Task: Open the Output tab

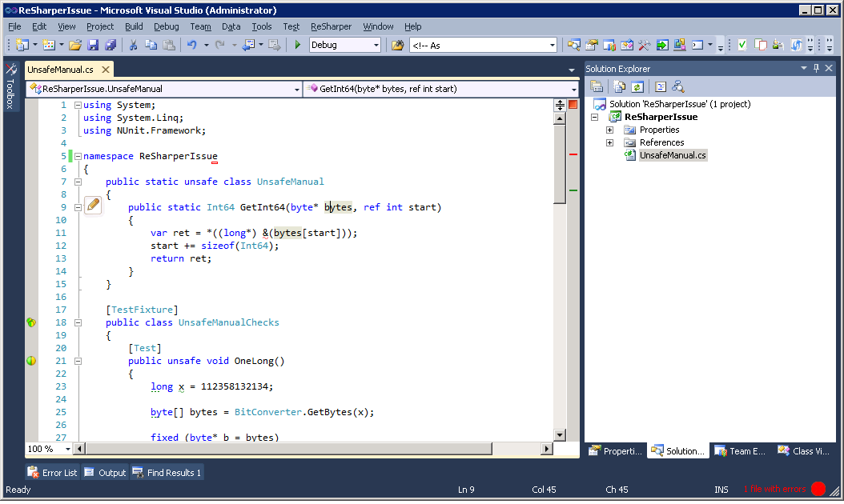Action: click(x=105, y=472)
